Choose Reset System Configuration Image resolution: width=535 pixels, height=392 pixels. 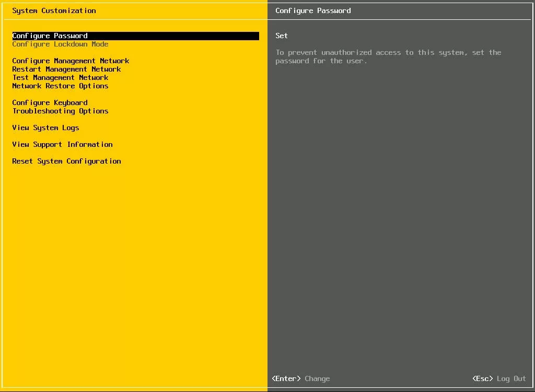point(66,162)
